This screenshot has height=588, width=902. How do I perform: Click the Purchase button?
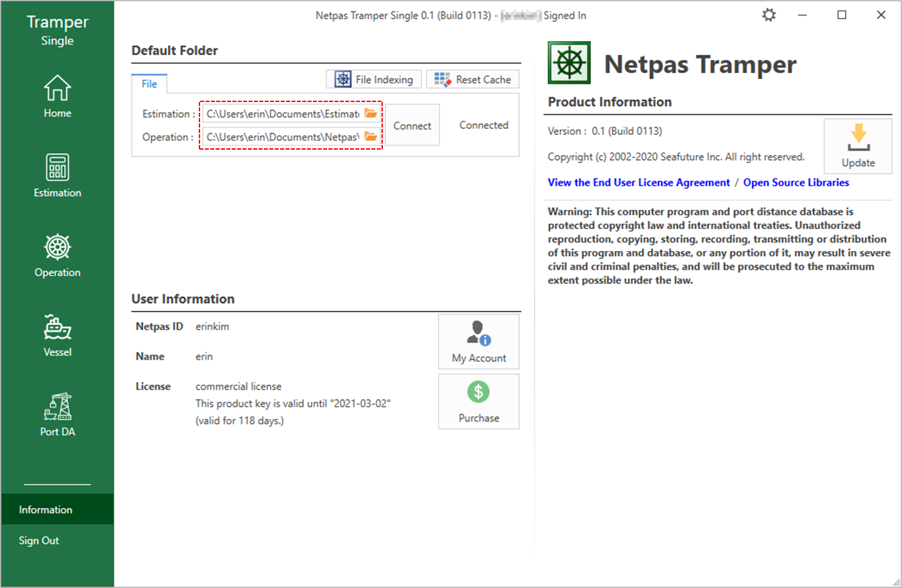click(x=479, y=401)
